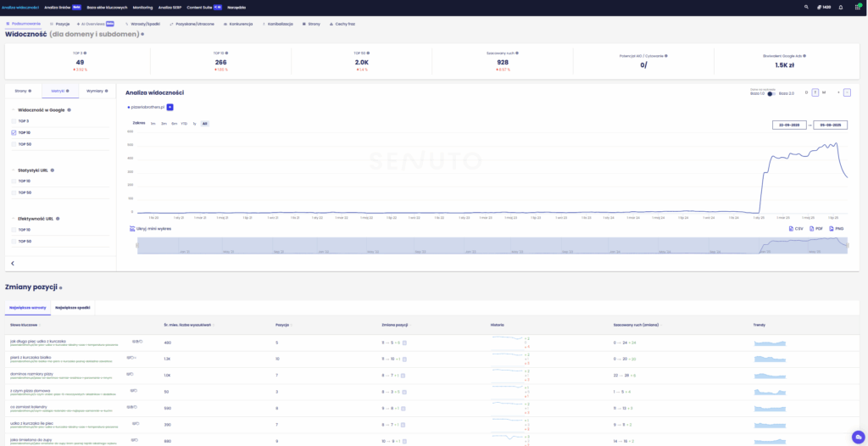The width and height of the screenshot is (868, 446).
Task: Switch to the Pozycje tab
Action: tap(60, 25)
